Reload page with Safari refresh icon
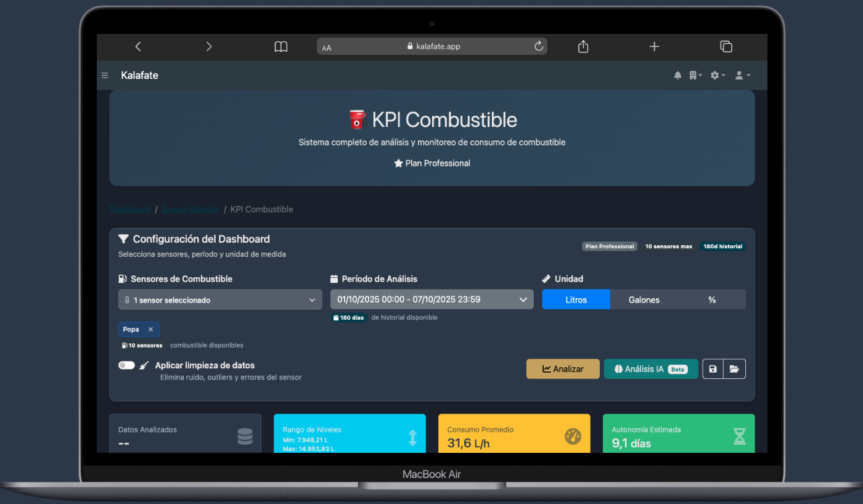The height and width of the screenshot is (504, 863). click(x=538, y=46)
